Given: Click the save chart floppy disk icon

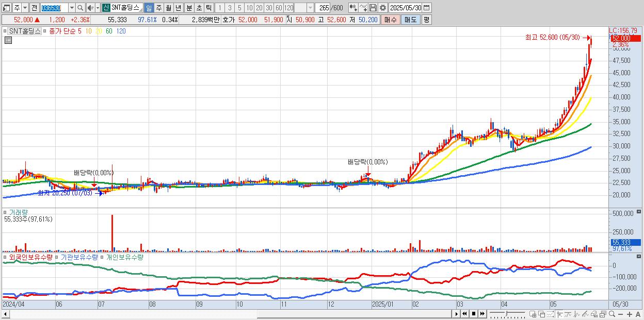Looking at the screenshot, I should point(373,8).
